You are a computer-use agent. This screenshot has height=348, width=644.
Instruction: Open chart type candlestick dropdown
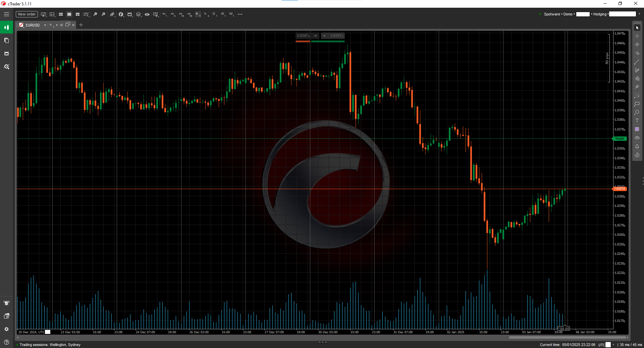112,14
